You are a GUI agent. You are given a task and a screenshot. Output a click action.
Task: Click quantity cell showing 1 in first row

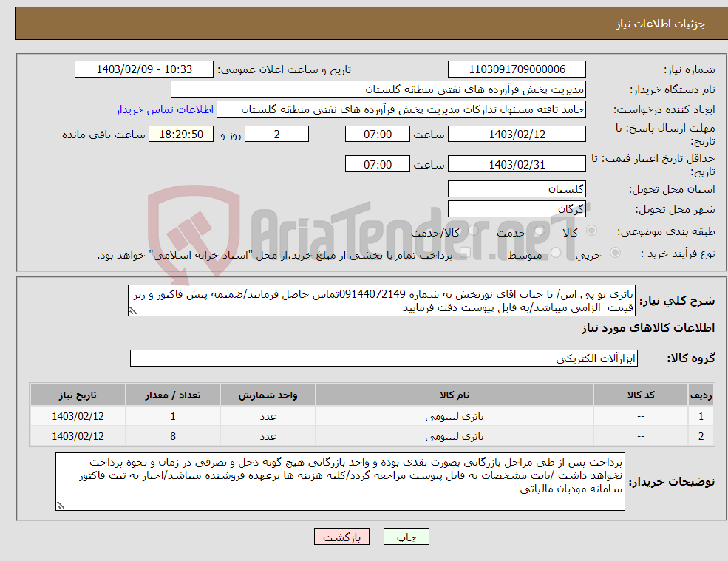[173, 416]
